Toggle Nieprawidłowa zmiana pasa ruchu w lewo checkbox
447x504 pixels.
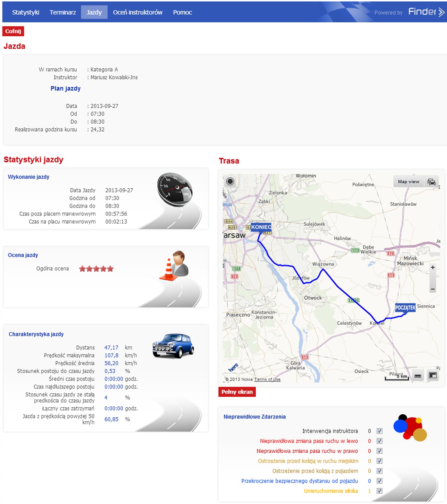(380, 441)
